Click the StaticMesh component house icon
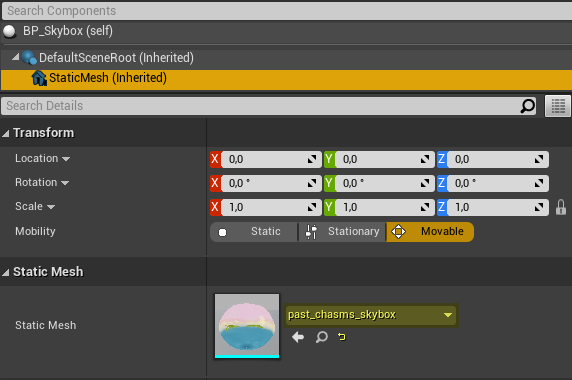572x380 pixels. tap(39, 78)
